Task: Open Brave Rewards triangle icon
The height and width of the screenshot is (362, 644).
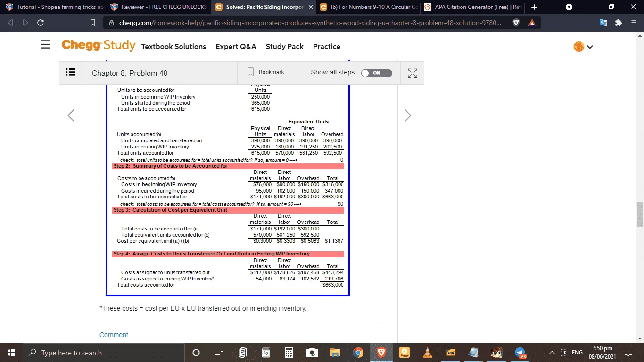Action: click(531, 23)
